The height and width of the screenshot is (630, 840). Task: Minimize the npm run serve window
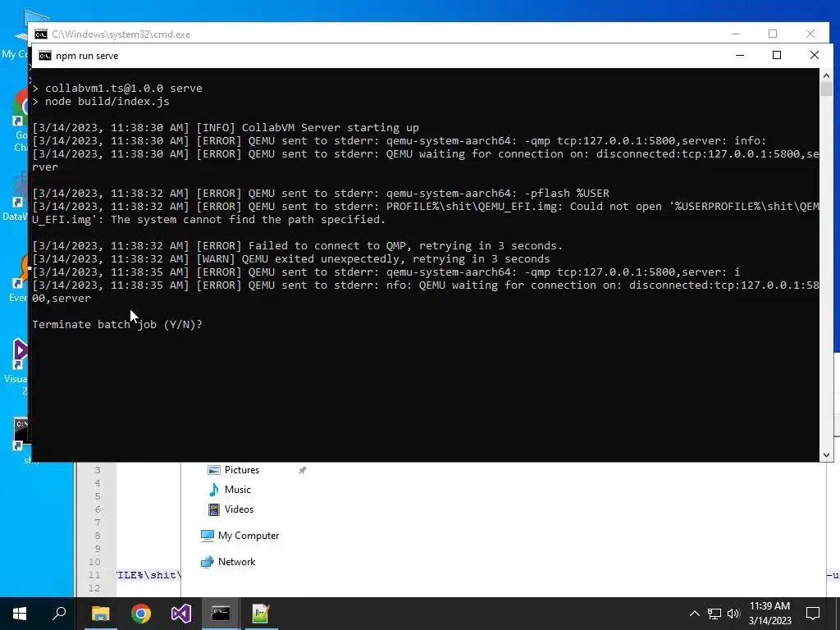(740, 55)
